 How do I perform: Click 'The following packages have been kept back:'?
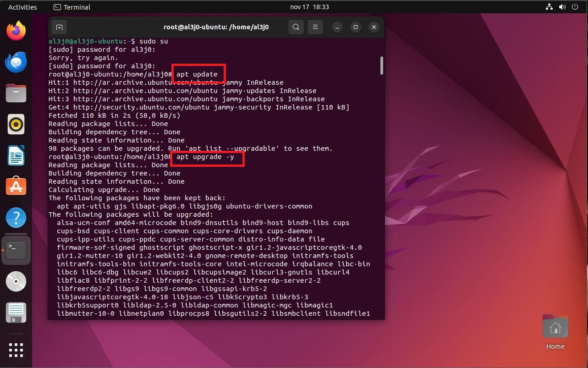coord(137,198)
